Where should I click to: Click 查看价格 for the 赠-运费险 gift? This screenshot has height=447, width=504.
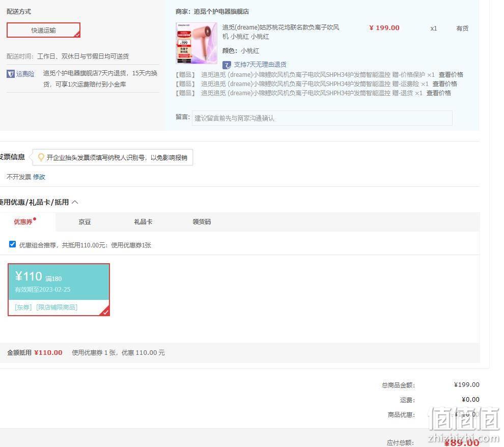444,84
